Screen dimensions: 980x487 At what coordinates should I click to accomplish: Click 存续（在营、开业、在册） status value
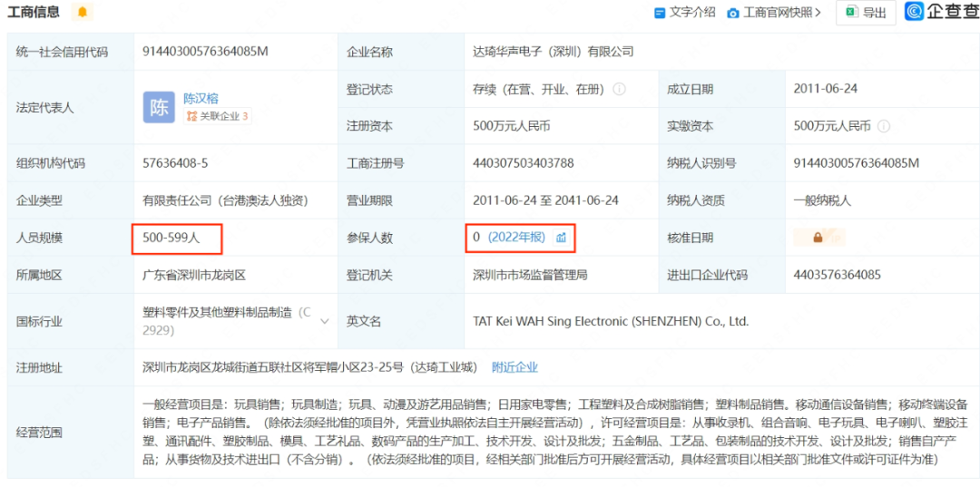[538, 89]
